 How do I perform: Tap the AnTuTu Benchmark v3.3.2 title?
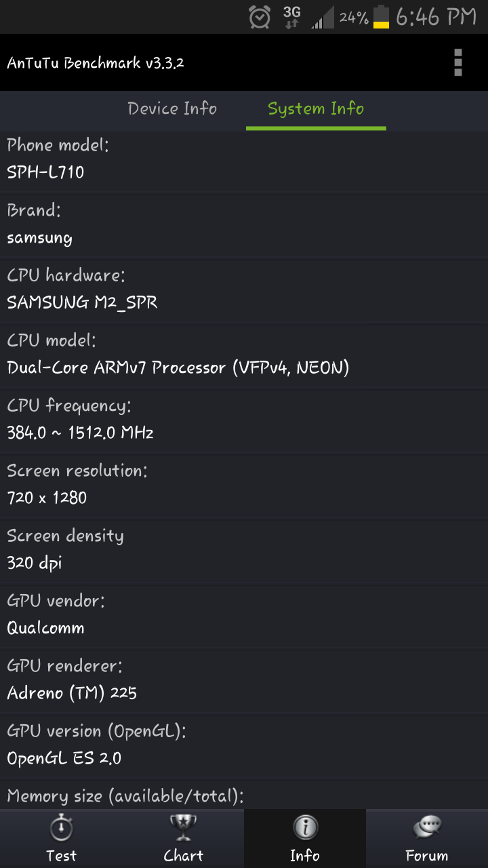pos(96,63)
